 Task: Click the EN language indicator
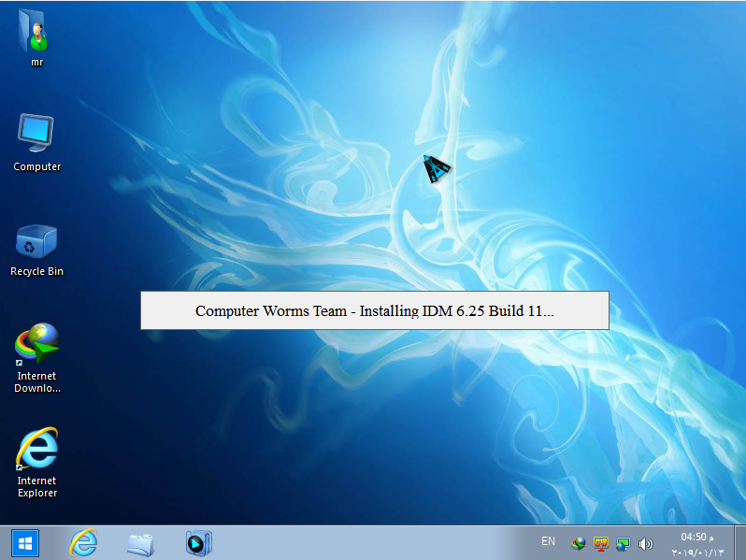pos(548,541)
